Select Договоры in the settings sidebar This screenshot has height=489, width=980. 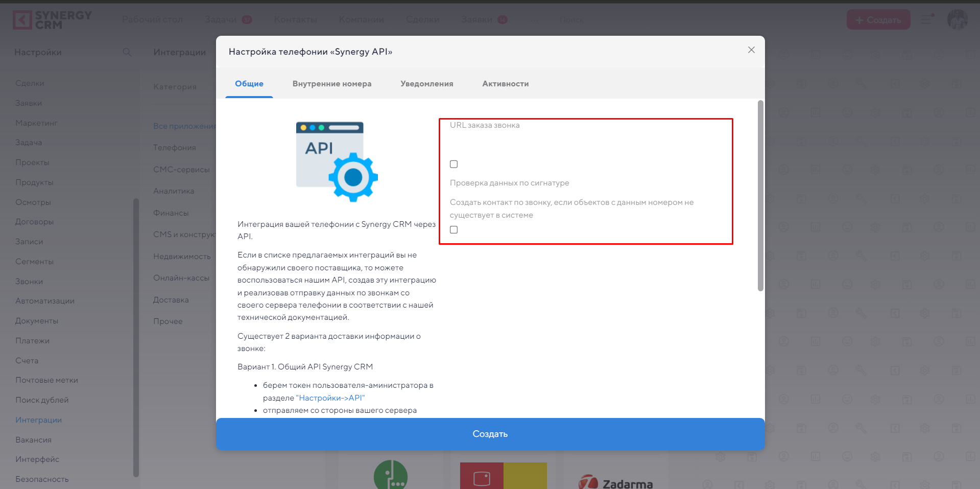coord(34,222)
